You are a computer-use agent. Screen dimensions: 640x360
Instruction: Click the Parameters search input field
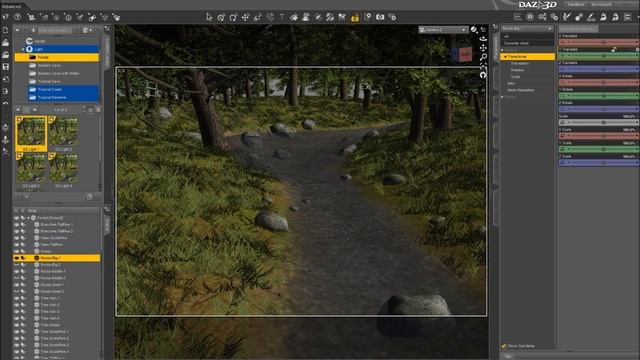point(578,29)
